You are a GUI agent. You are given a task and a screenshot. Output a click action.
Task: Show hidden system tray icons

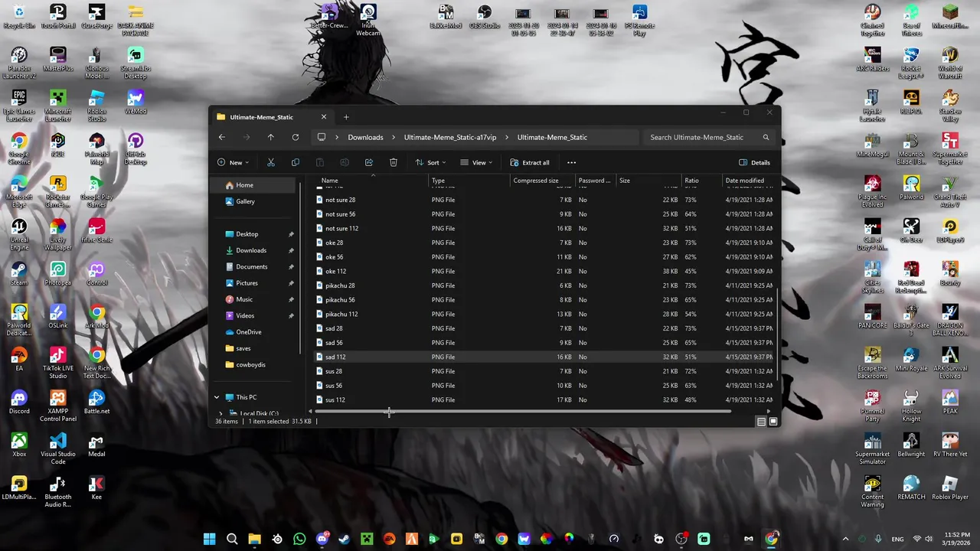[x=845, y=539]
